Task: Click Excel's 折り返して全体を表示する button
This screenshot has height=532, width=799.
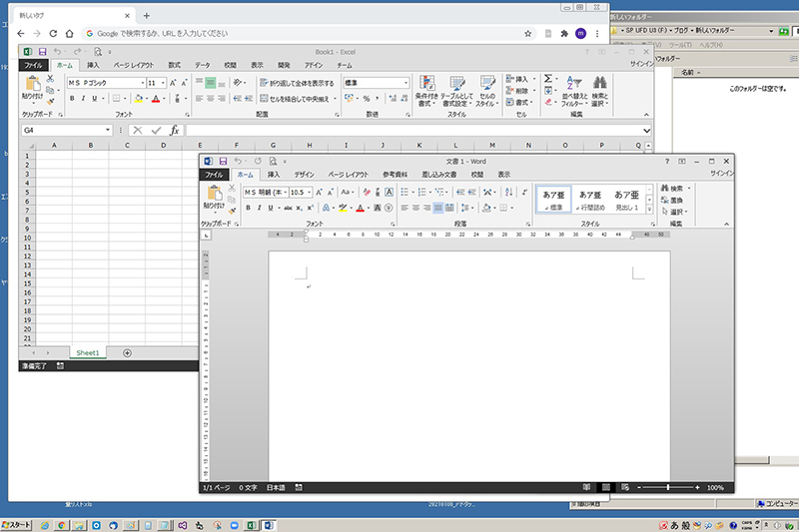Action: coord(297,83)
